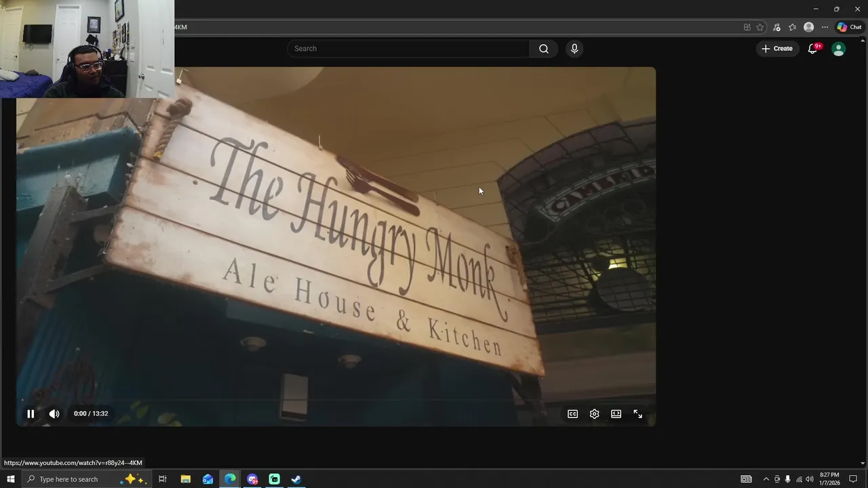The image size is (868, 488).
Task: Toggle closed captions (CC) on the video
Action: pyautogui.click(x=572, y=413)
